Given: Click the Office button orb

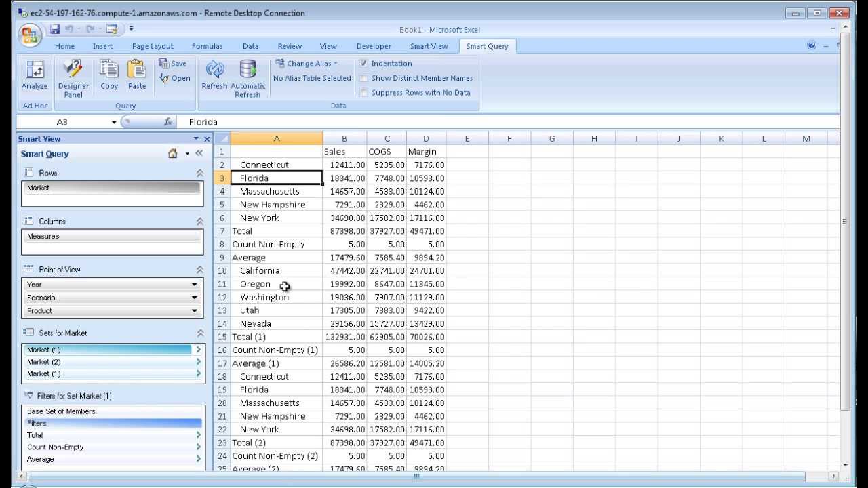Looking at the screenshot, I should coord(30,35).
